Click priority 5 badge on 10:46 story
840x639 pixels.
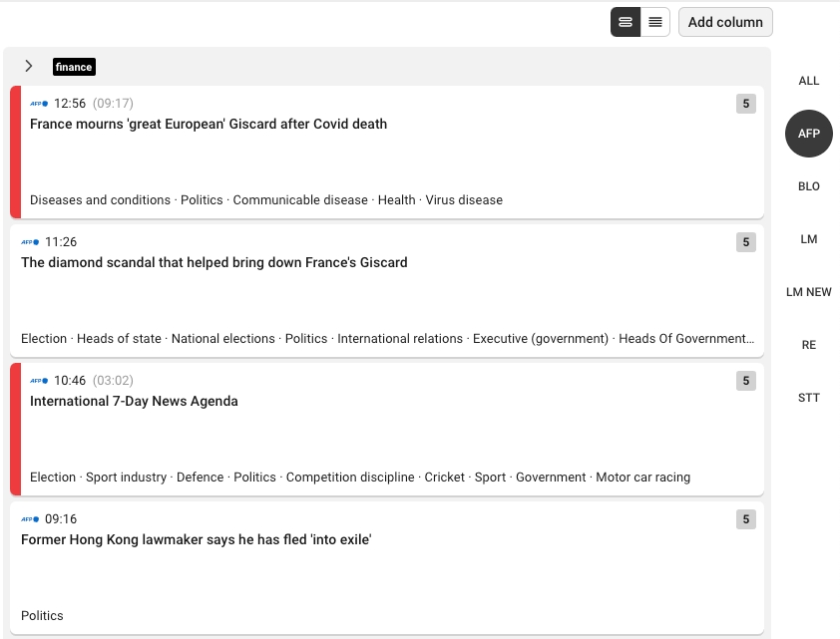[x=745, y=381]
